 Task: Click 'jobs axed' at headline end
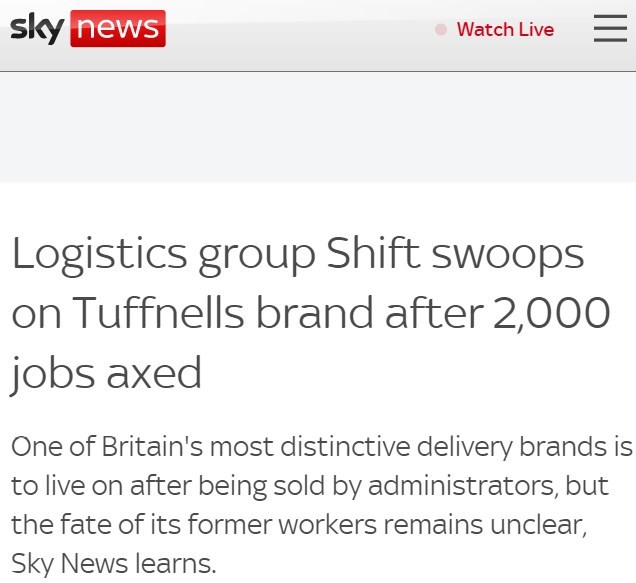pos(106,374)
